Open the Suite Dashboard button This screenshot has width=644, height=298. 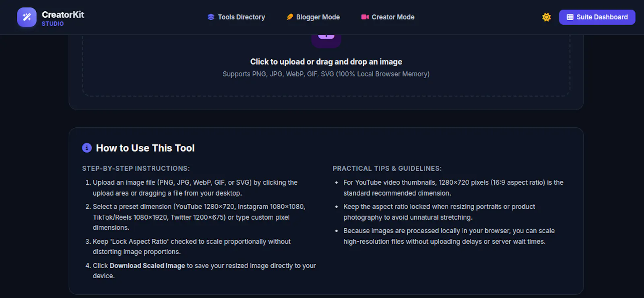[x=597, y=17]
